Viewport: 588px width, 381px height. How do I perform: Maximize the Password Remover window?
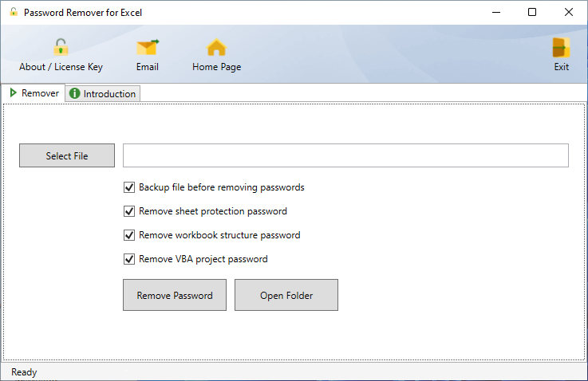click(531, 13)
